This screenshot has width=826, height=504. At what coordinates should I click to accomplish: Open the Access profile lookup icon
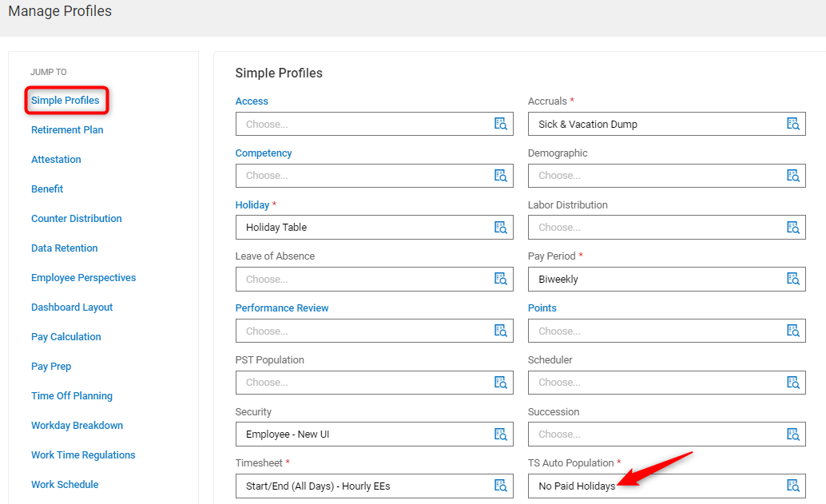[500, 124]
